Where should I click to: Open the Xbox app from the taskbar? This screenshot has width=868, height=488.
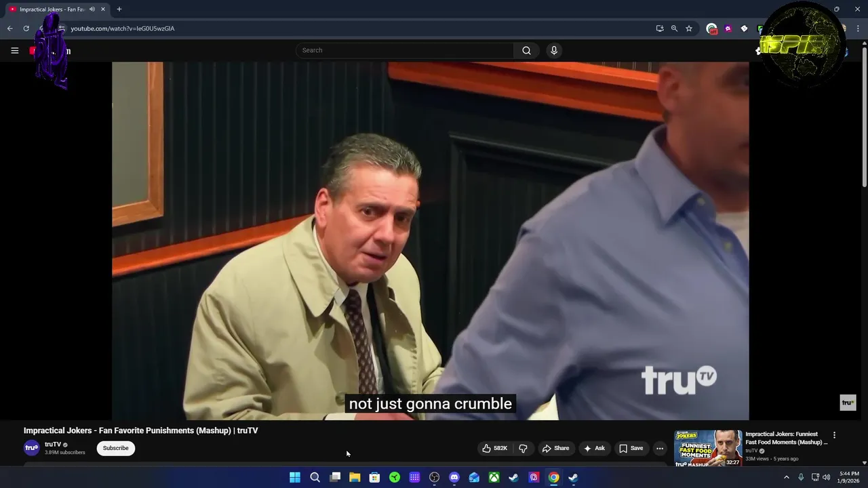(494, 477)
